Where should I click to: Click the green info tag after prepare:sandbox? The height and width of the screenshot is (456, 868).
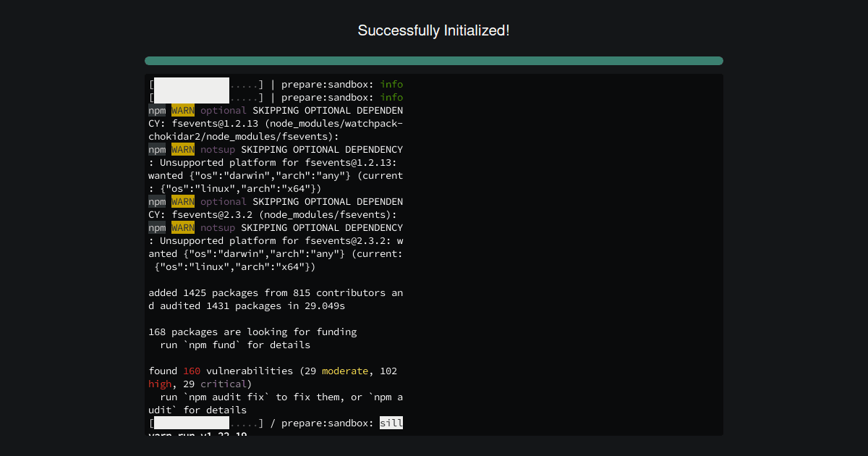point(391,84)
